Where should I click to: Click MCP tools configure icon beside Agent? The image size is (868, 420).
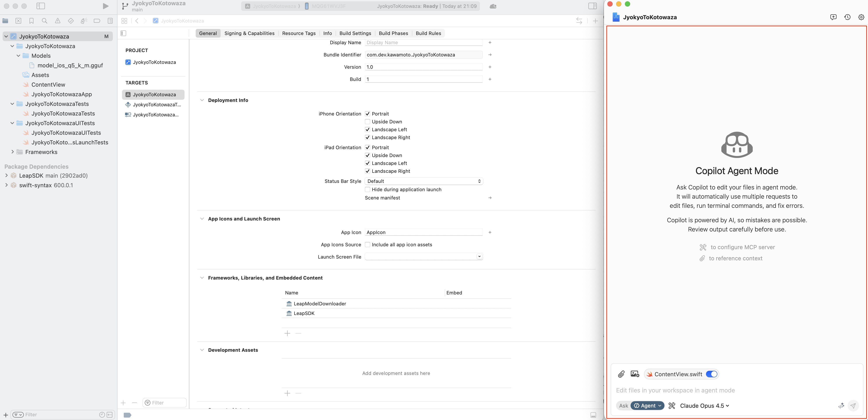672,406
